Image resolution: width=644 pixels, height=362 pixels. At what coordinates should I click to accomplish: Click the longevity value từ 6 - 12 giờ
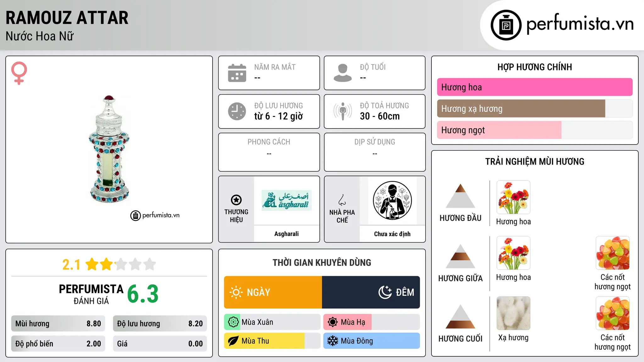[x=278, y=116]
